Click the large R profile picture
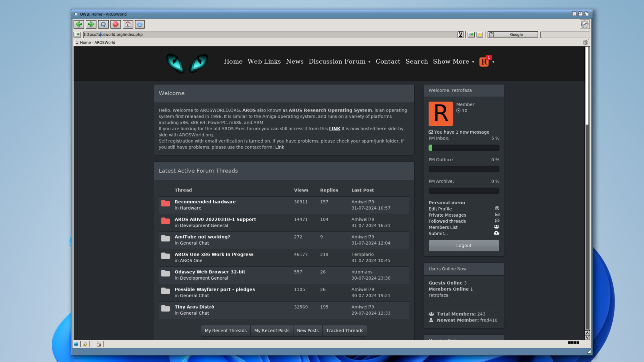Screen dimensions: 644x362 pos(441,114)
